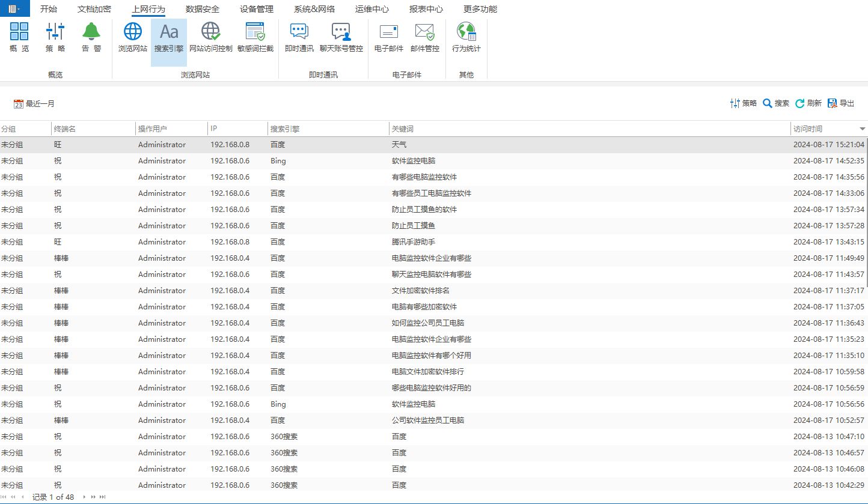The height and width of the screenshot is (504, 868).
Task: Click the timestamp 2024-08-17 14:52:35
Action: pyautogui.click(x=829, y=161)
